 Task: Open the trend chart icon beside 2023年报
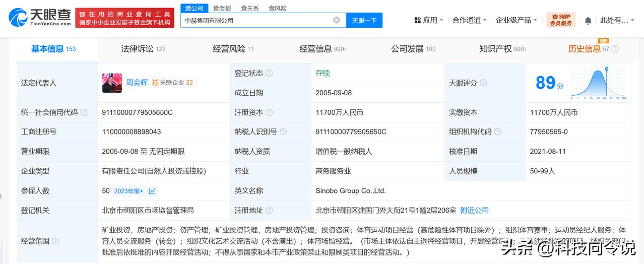152,191
